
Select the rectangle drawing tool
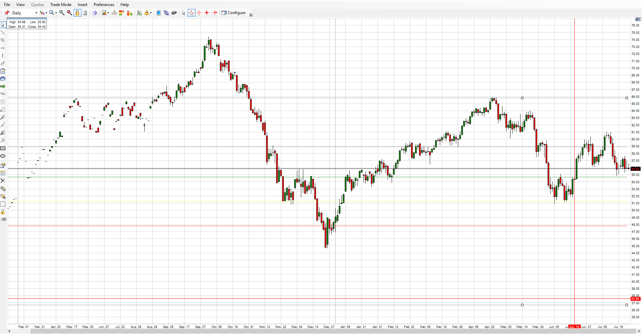[x=3, y=148]
